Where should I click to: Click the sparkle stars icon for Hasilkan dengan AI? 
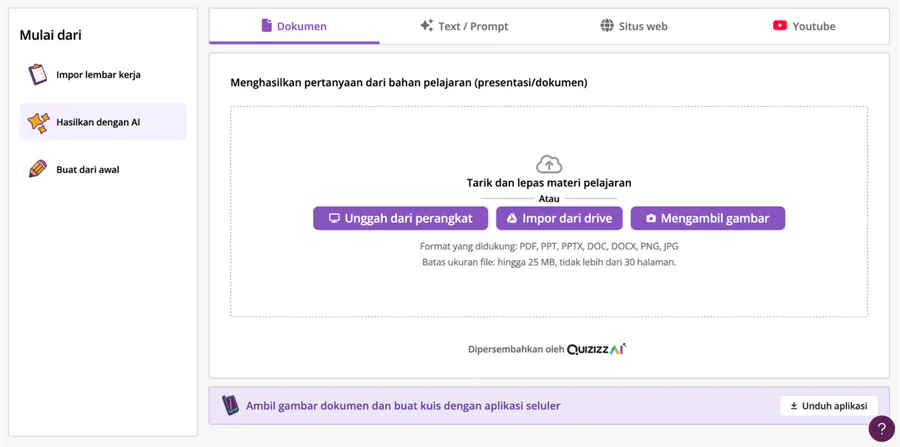click(x=38, y=122)
